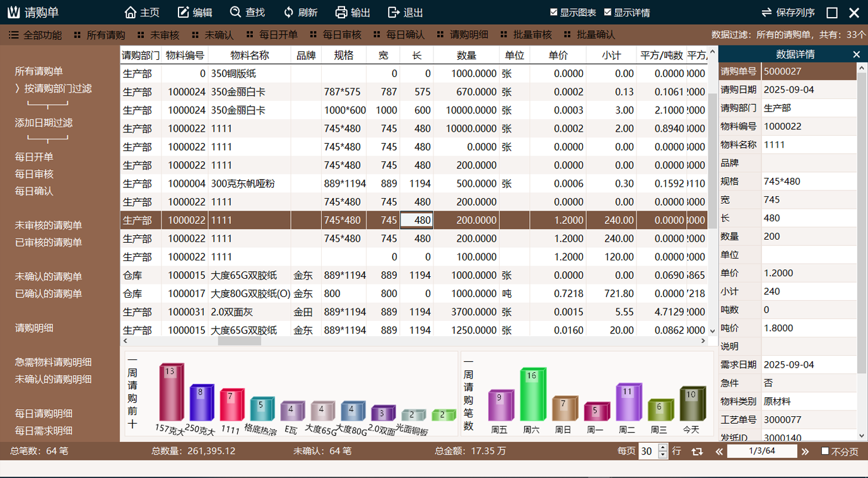Click the 退出 exit icon

pos(394,13)
